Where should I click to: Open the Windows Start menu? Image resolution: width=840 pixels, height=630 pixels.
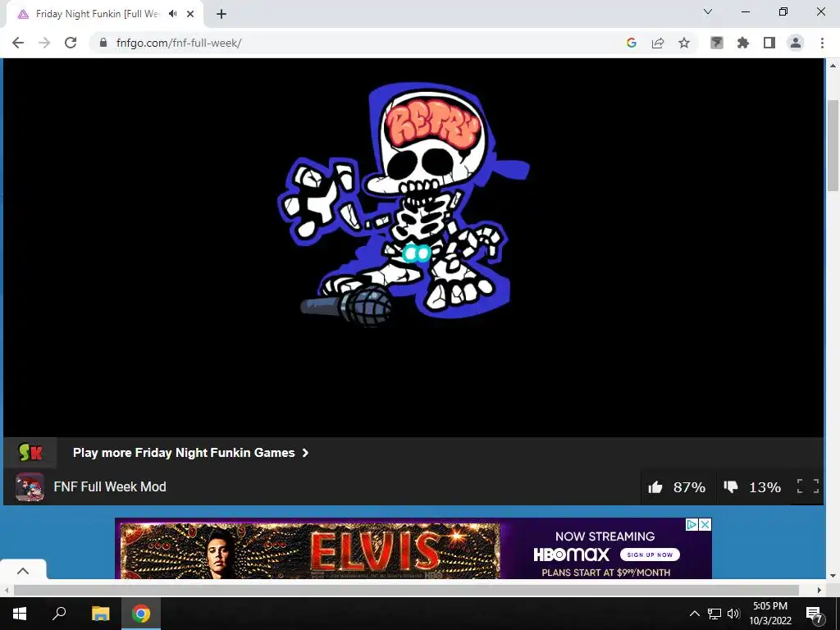coord(20,614)
